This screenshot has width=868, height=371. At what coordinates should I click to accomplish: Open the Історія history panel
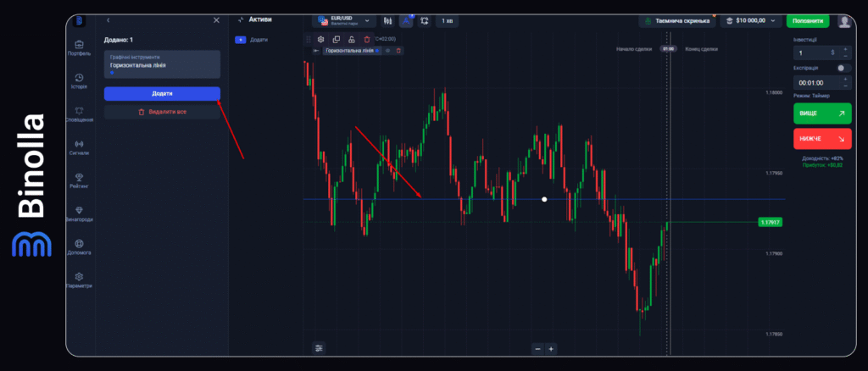coord(79,81)
